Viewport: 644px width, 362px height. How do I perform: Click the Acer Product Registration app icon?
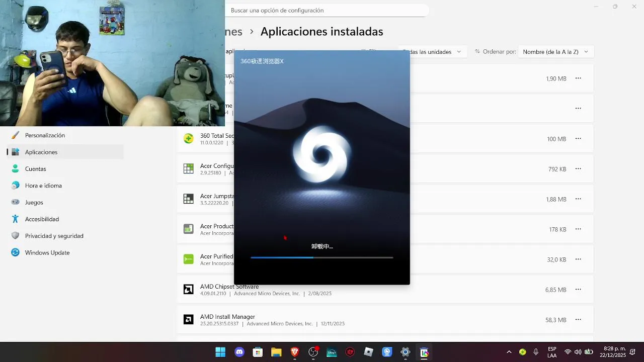tap(189, 229)
